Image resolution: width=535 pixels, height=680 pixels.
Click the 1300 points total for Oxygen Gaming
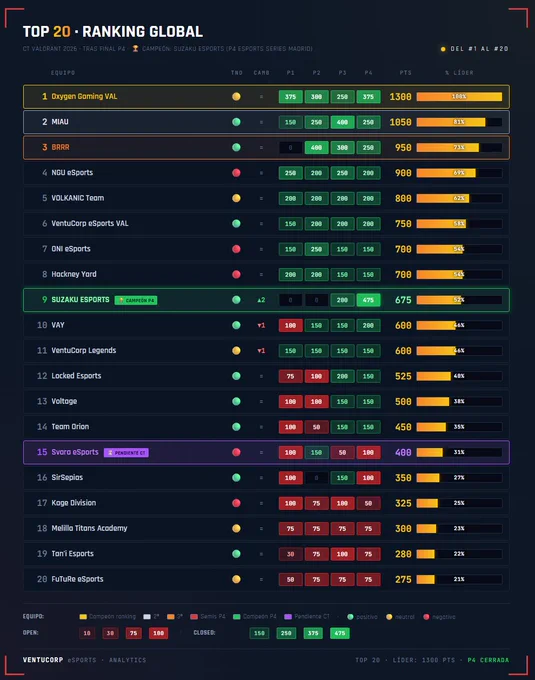click(400, 97)
